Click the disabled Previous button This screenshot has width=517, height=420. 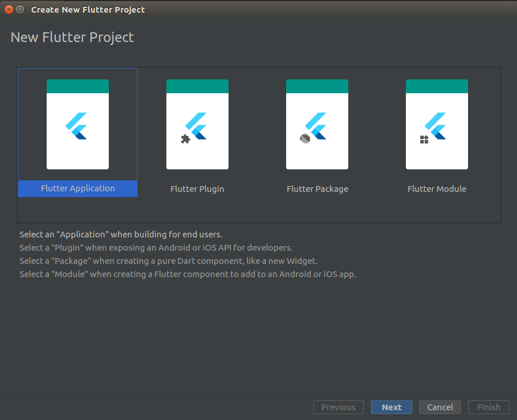point(339,407)
